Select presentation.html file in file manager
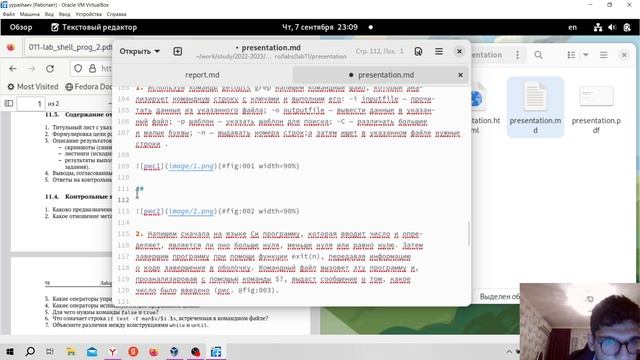640x360 pixels. click(x=485, y=107)
